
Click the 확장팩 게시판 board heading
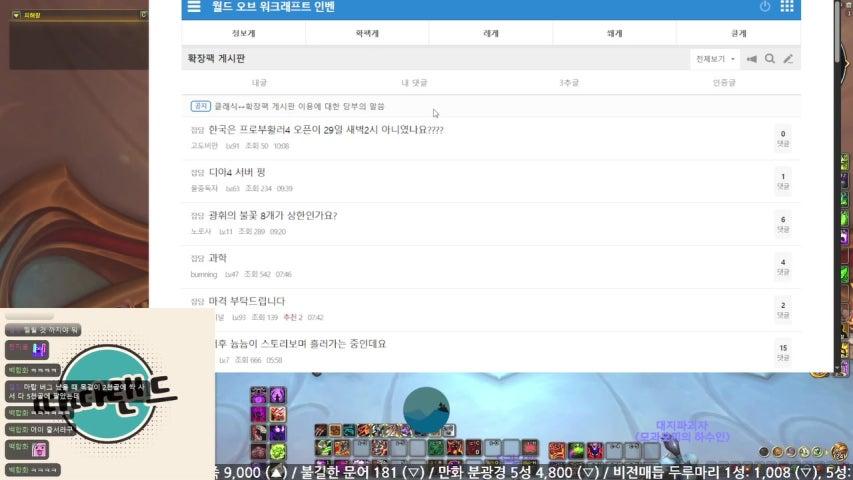(217, 58)
